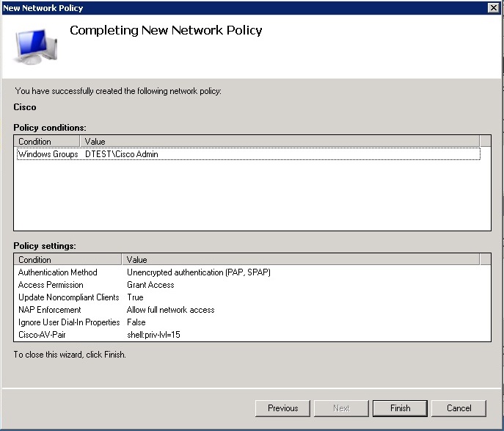Click the Finish button

pyautogui.click(x=400, y=408)
